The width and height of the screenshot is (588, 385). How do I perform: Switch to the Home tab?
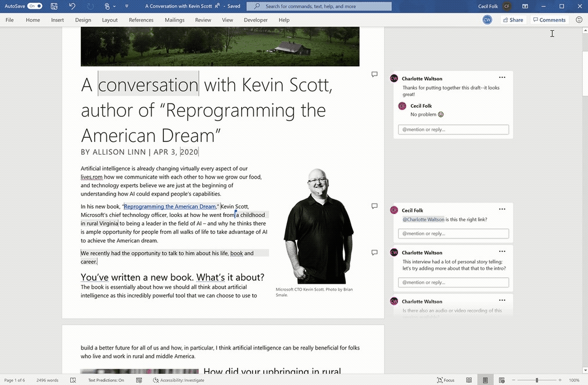[x=33, y=20]
